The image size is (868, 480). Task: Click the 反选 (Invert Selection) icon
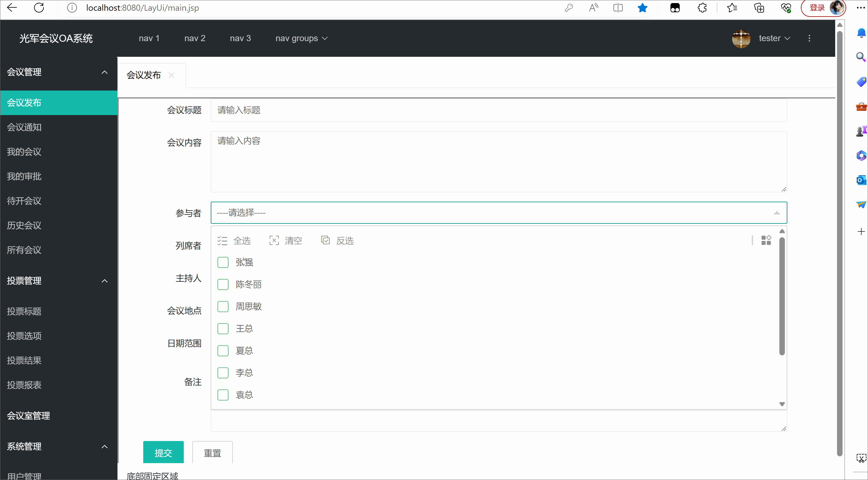point(326,241)
